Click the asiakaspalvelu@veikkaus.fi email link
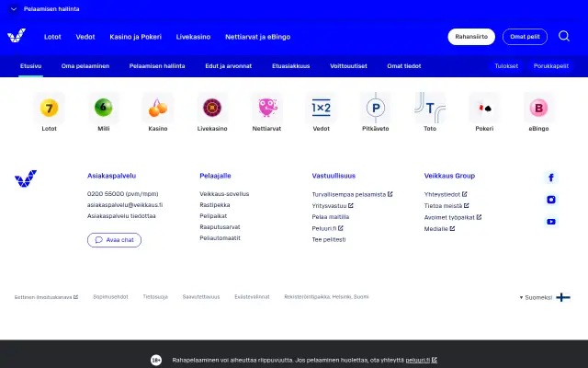 125,205
